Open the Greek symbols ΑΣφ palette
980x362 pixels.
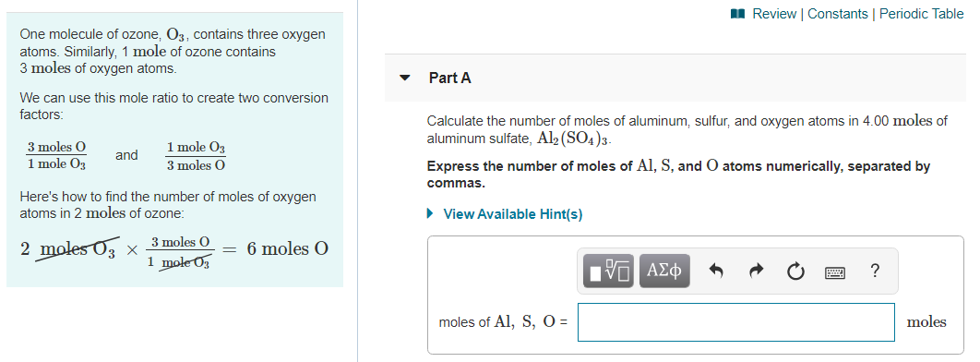tap(664, 271)
